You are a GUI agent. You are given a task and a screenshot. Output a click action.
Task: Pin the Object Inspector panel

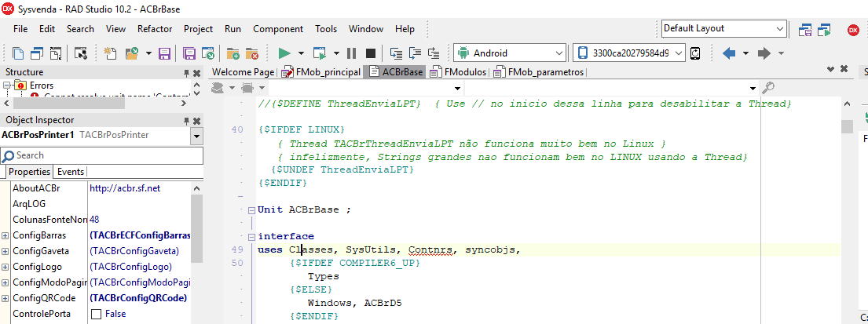[x=186, y=121]
